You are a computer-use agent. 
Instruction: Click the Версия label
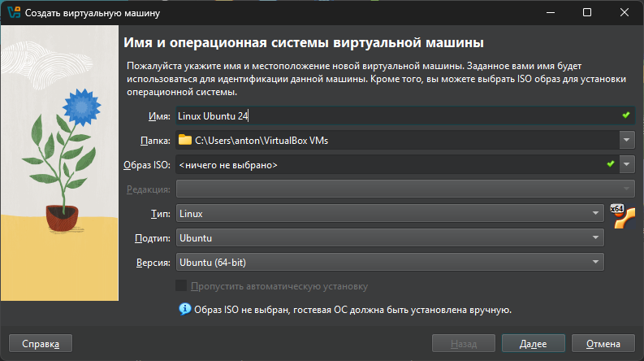(153, 263)
